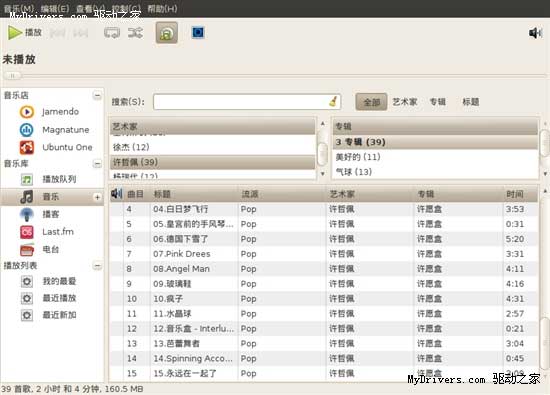Collapse the playlists section

97,266
